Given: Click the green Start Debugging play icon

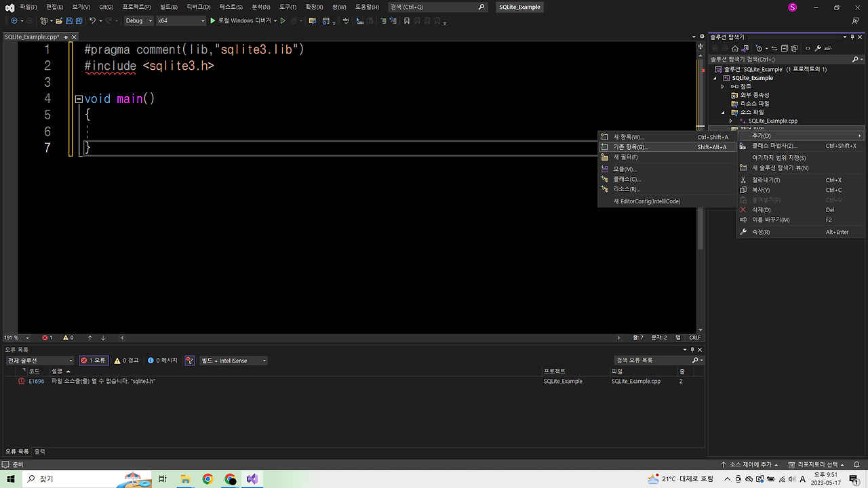Looking at the screenshot, I should coord(212,21).
